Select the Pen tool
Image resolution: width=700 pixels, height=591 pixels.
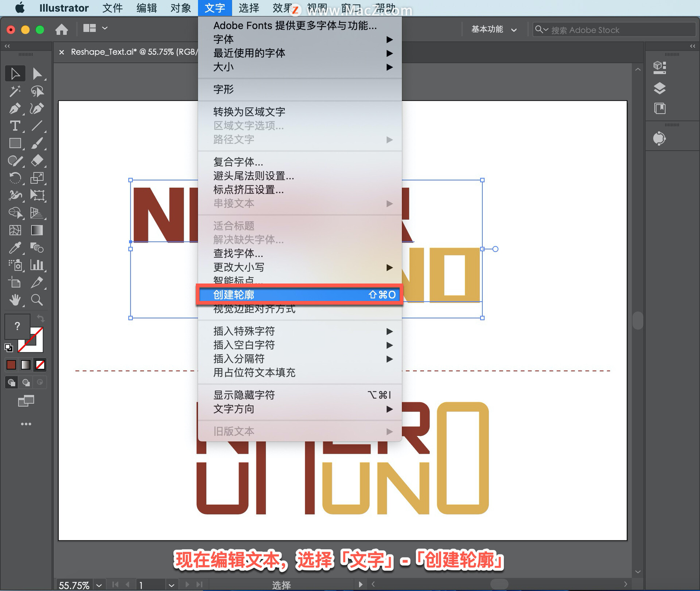coord(15,108)
